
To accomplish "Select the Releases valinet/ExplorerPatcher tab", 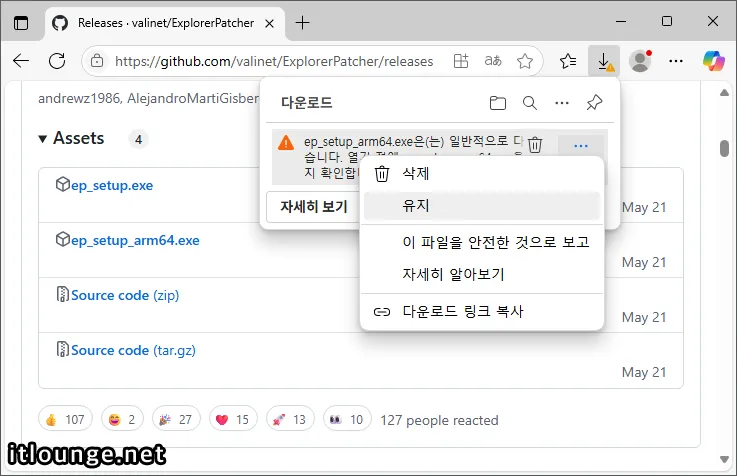I will [165, 23].
